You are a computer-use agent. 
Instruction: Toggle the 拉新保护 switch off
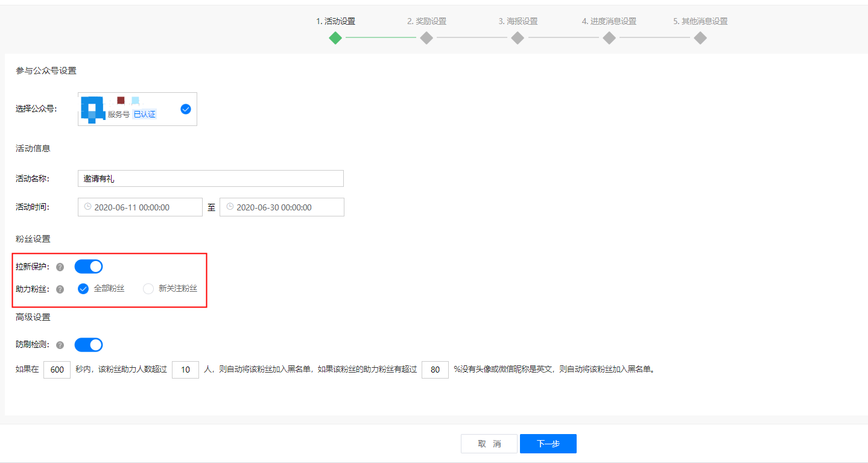point(89,266)
